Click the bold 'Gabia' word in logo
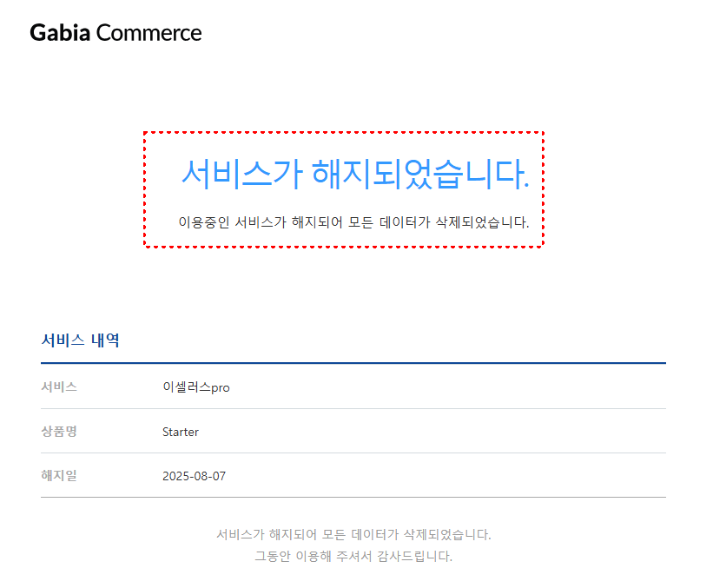 tap(60, 33)
